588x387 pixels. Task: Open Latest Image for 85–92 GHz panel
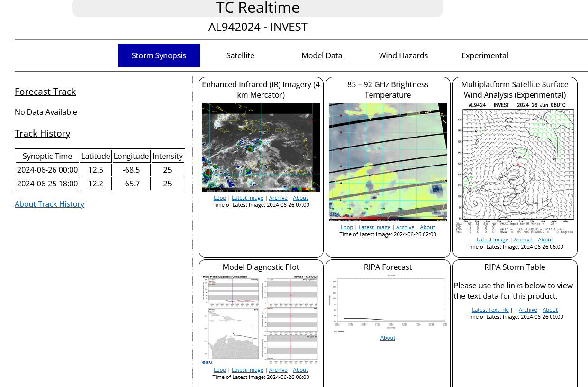click(x=374, y=227)
